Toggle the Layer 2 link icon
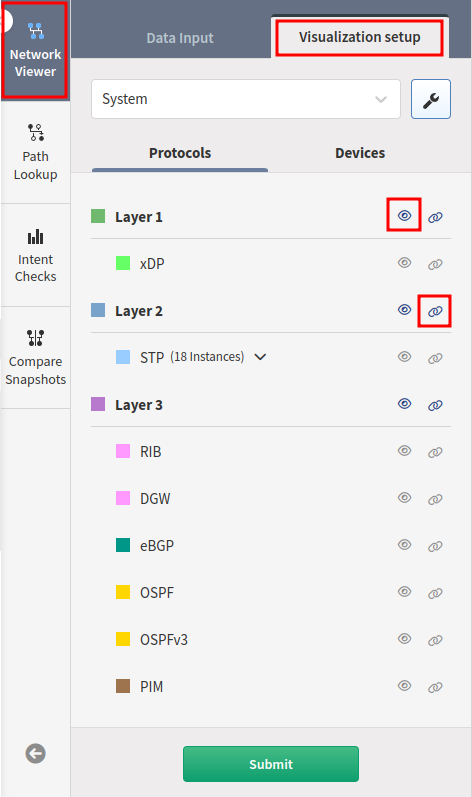 [x=435, y=311]
